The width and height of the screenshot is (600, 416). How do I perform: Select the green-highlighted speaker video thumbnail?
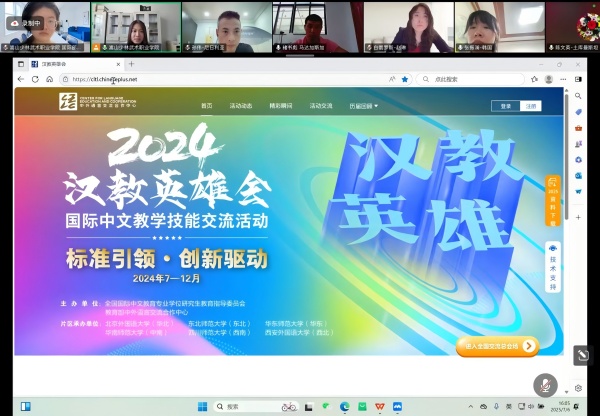coord(136,27)
